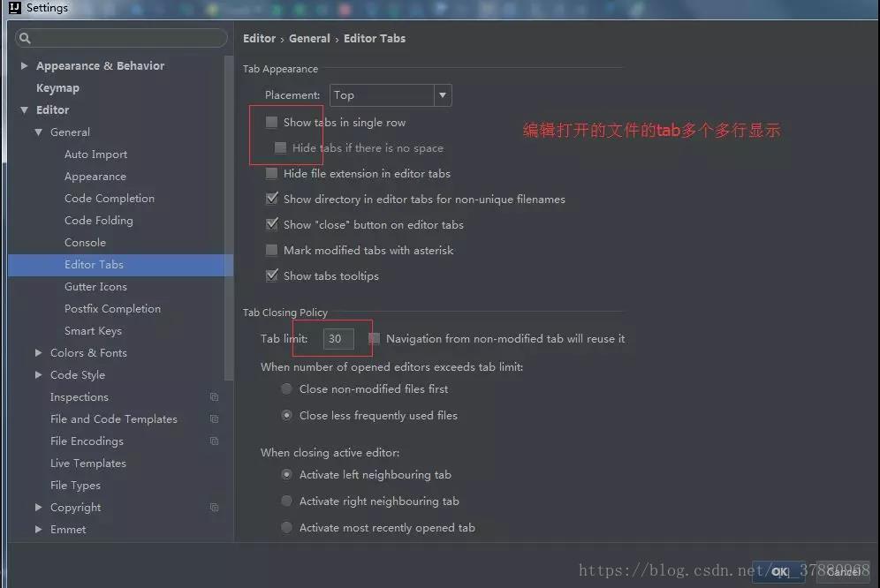Viewport: 880px width, 588px height.
Task: Select Keymap in the settings tree
Action: pos(57,88)
